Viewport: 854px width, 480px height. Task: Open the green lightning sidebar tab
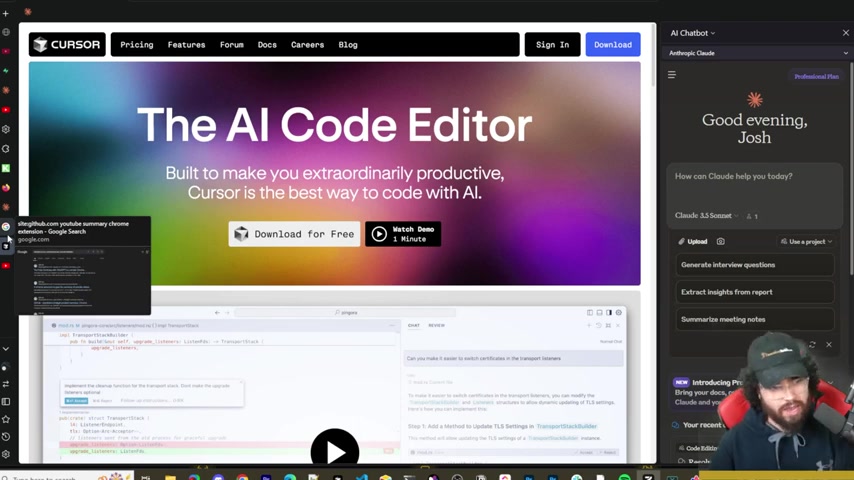(6, 71)
